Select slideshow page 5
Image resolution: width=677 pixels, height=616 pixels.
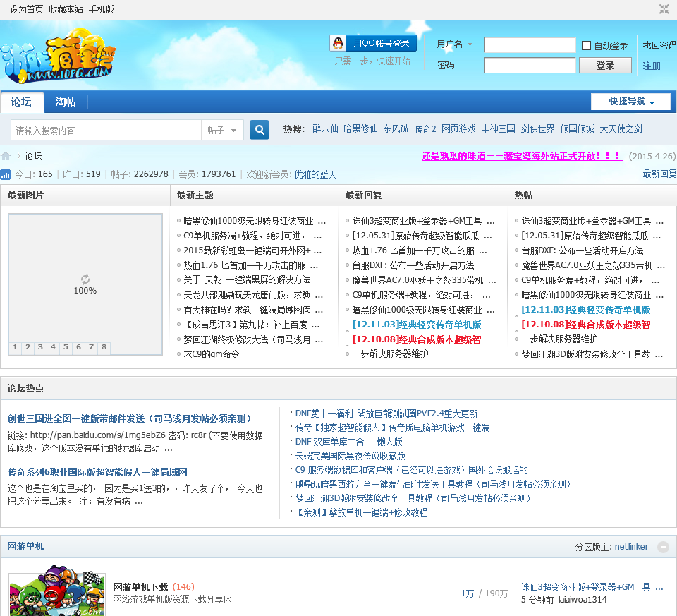point(66,347)
